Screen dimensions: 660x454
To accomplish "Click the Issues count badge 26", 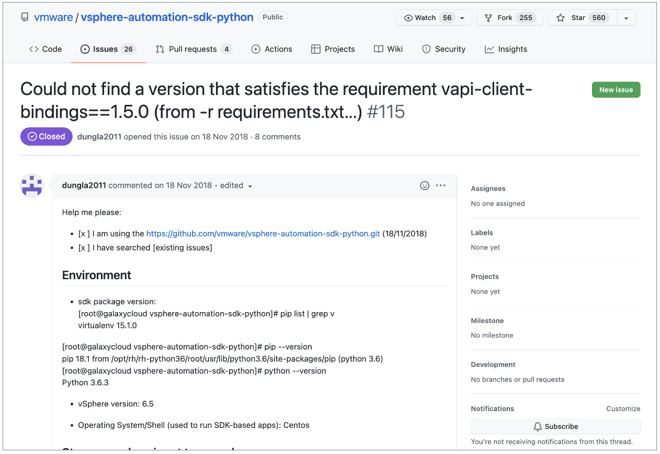I will 128,49.
